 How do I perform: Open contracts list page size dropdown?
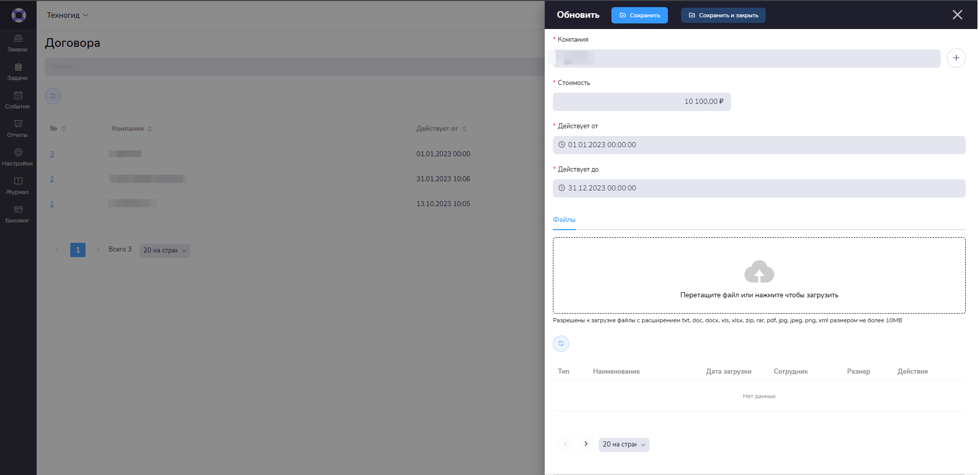point(165,250)
